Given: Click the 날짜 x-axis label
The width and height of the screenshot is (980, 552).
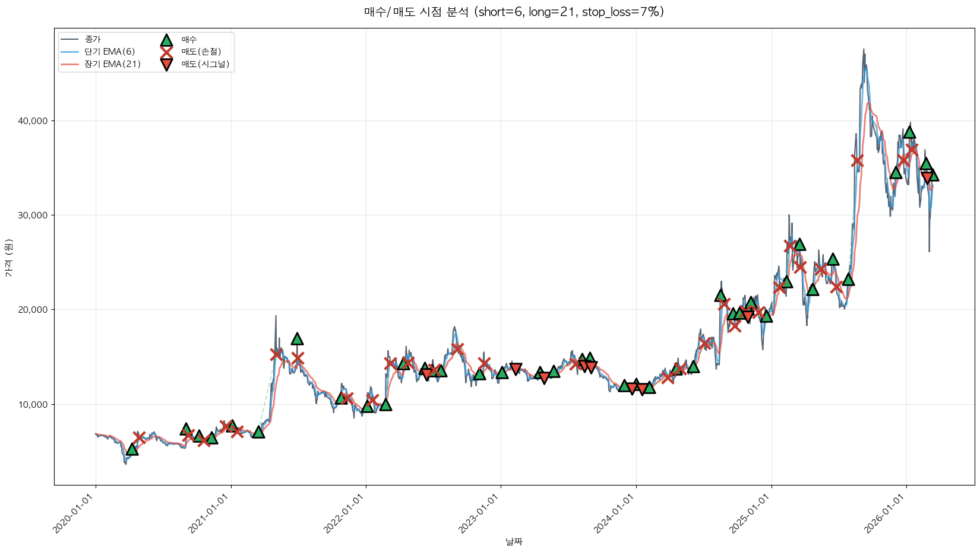Looking at the screenshot, I should 514,541.
